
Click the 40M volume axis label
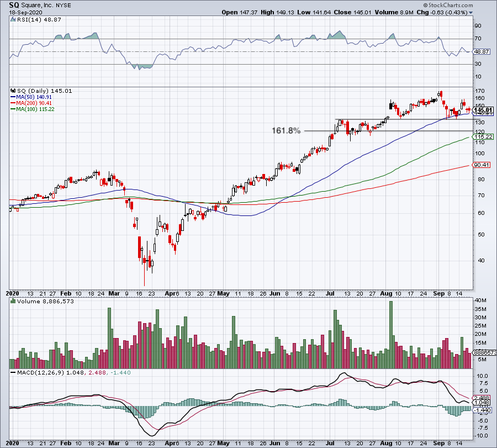[x=480, y=301]
